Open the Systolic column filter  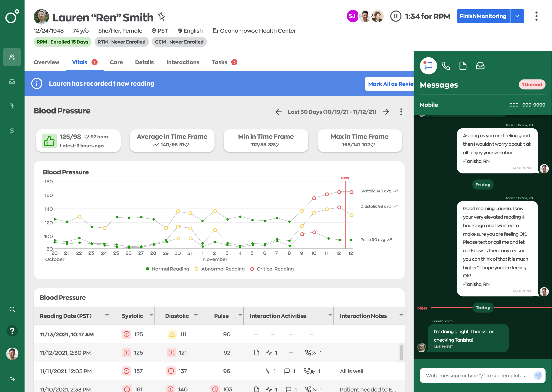coord(151,316)
